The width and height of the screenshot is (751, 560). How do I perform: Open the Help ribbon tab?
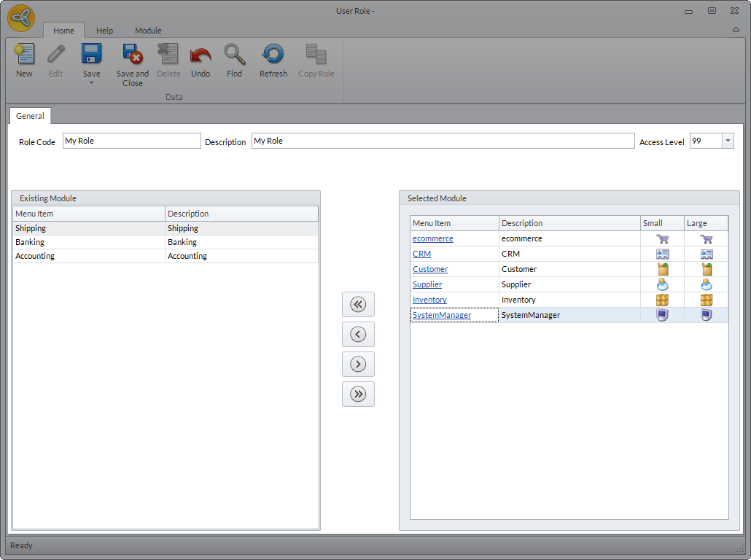point(105,31)
